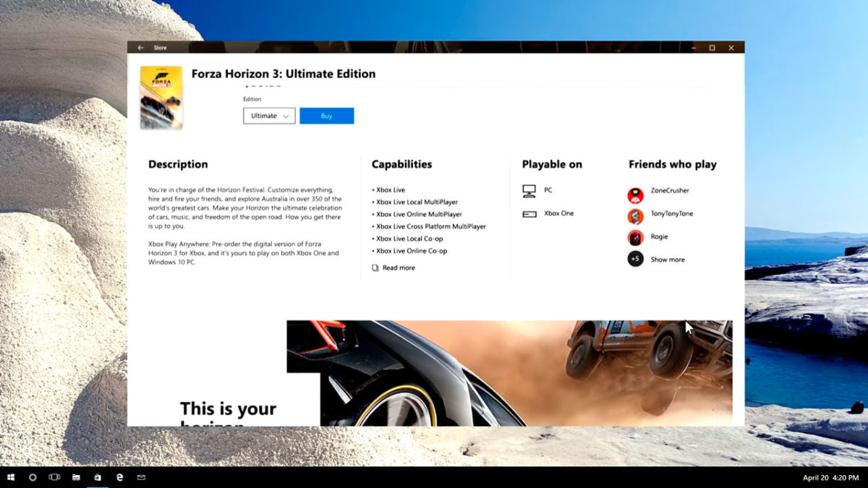Click the Xbox One console icon
Image resolution: width=868 pixels, height=488 pixels.
(x=529, y=213)
